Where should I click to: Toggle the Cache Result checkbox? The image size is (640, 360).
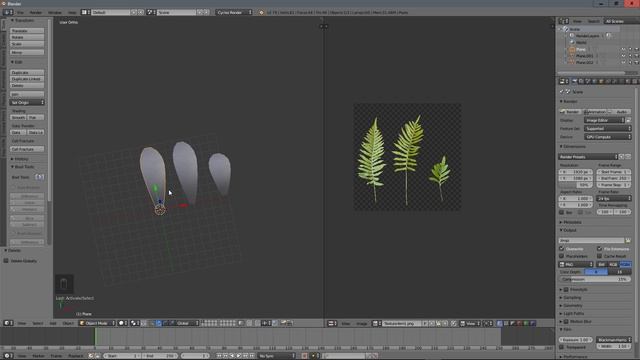[600, 256]
